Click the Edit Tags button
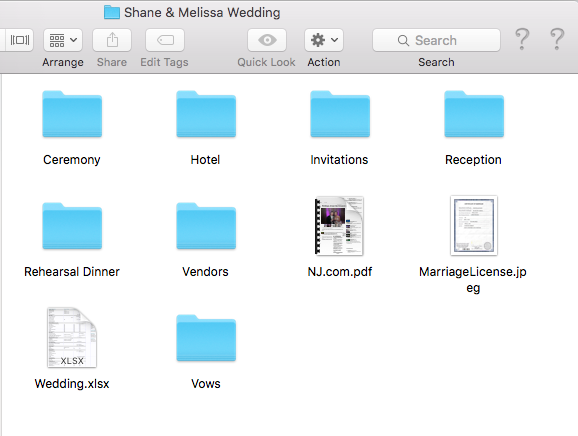 click(165, 40)
